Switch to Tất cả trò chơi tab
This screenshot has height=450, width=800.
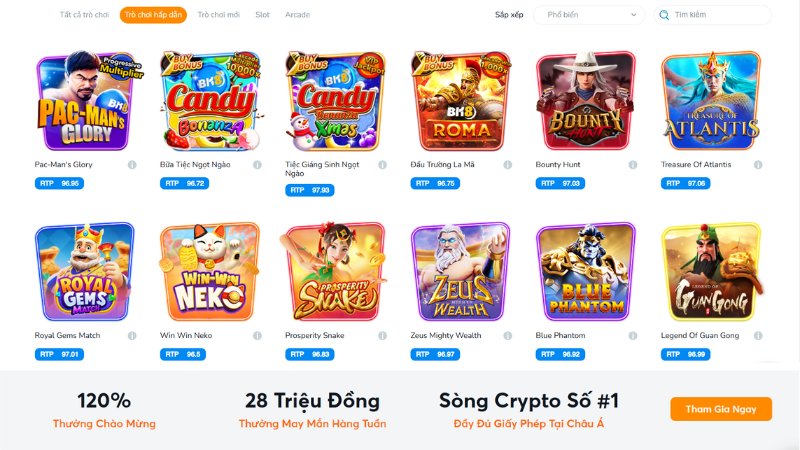(84, 15)
